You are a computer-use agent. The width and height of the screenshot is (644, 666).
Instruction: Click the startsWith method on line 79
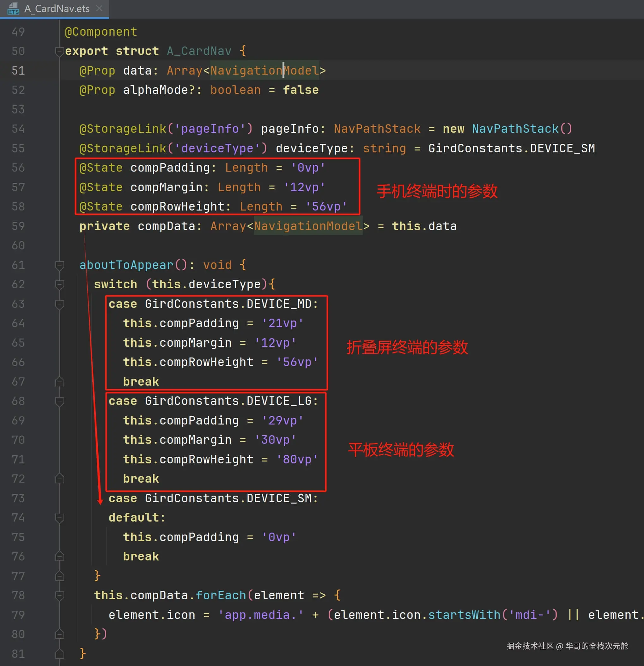pyautogui.click(x=464, y=615)
